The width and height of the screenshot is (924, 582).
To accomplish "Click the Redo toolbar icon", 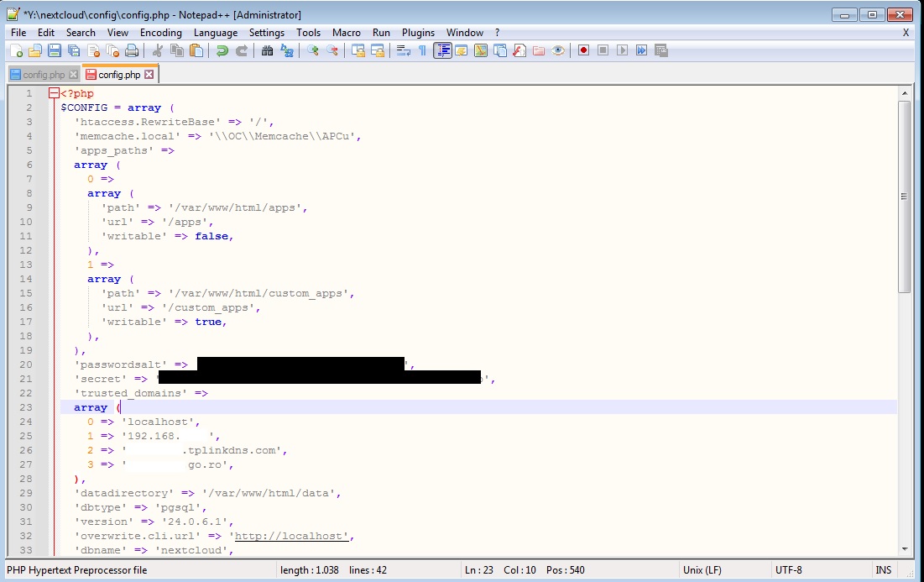I will click(x=242, y=50).
